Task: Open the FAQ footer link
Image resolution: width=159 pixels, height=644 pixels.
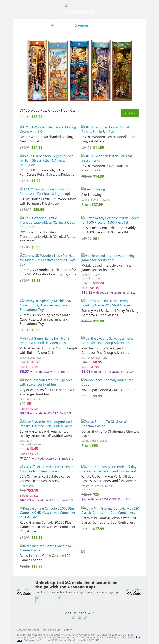Action: pos(44,630)
